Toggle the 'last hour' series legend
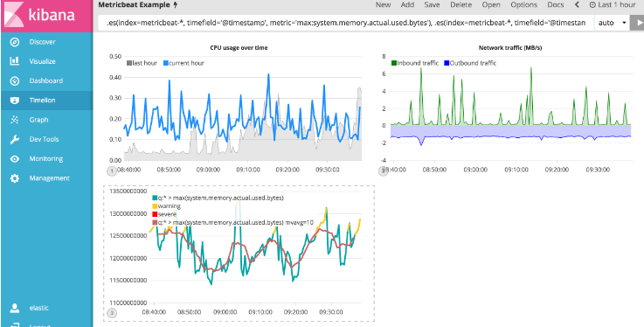Image resolution: width=644 pixels, height=327 pixels. (142, 63)
